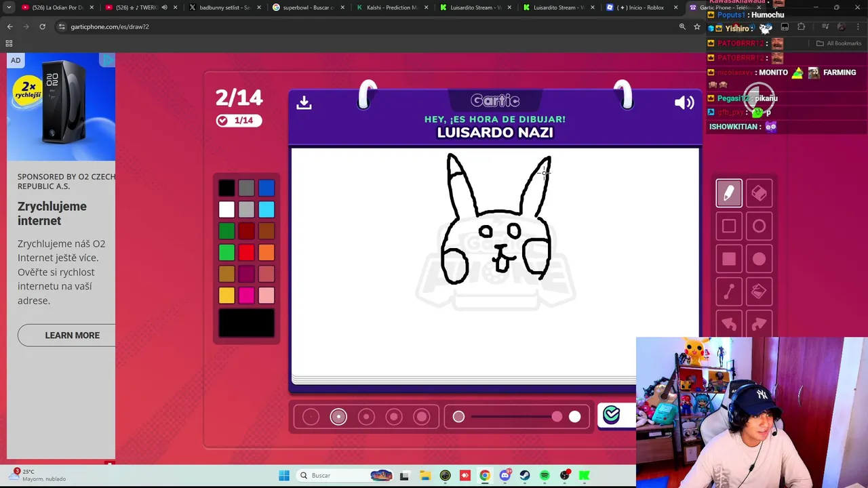Mute audio on the TWERK tab

click(164, 7)
